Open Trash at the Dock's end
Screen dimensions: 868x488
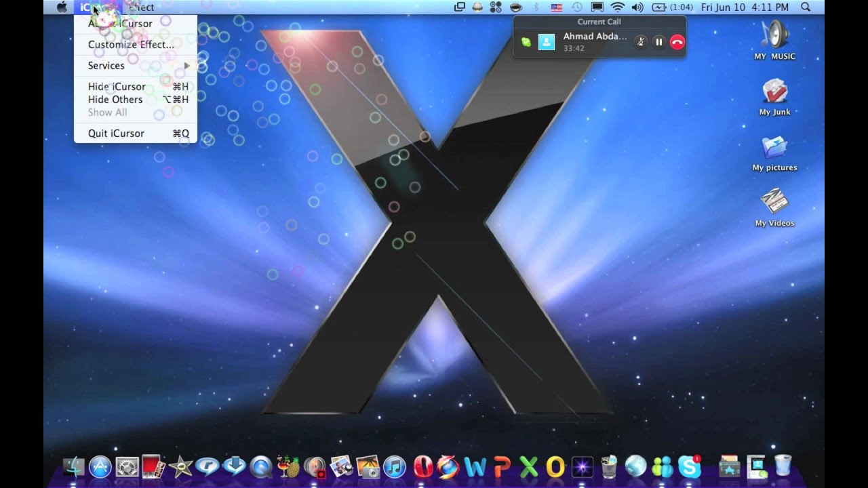click(x=782, y=466)
